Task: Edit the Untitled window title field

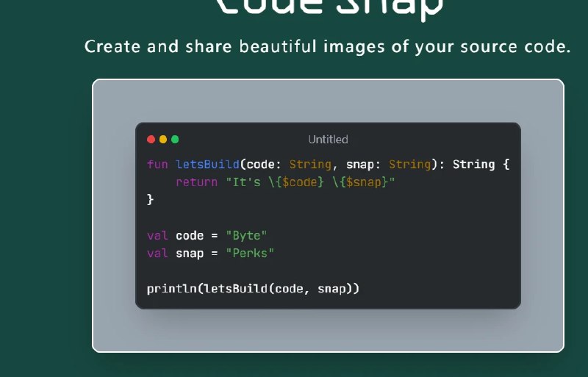Action: 328,140
